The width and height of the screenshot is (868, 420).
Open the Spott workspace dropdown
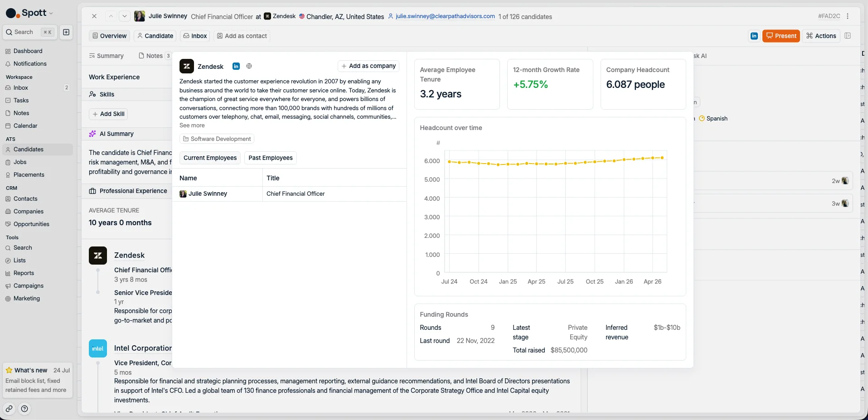click(x=29, y=13)
